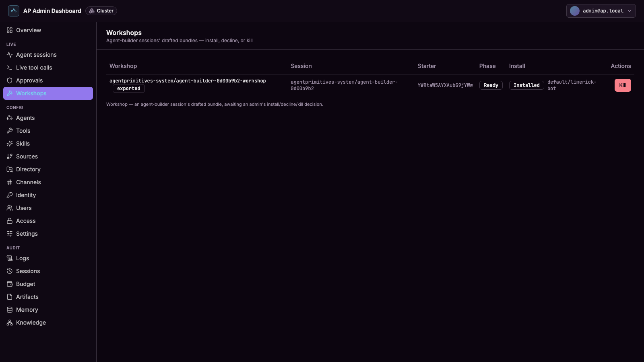
Task: Click the Access lock icon
Action: [10, 221]
